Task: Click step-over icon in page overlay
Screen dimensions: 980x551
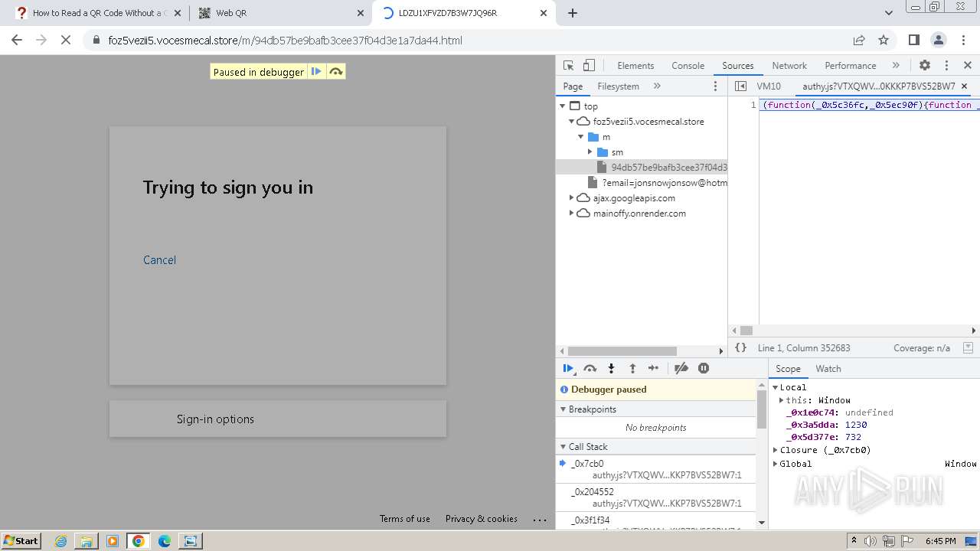Action: coord(335,72)
